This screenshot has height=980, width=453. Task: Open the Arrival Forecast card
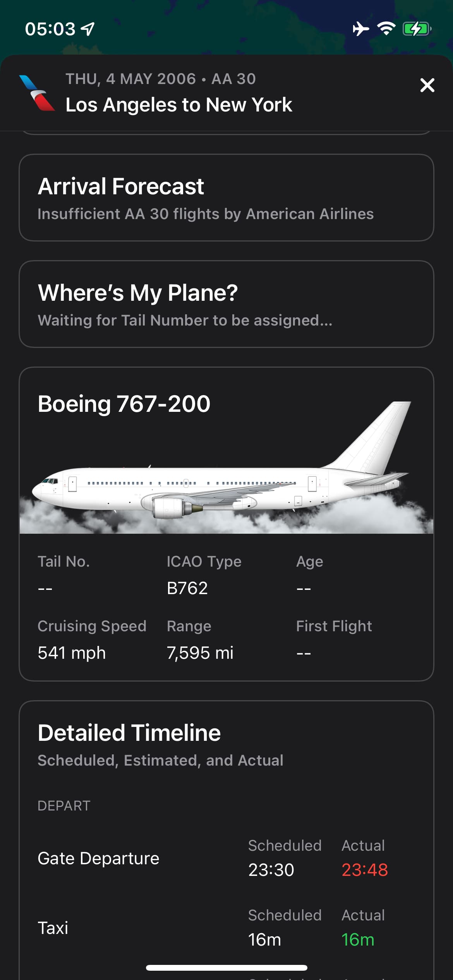click(226, 198)
